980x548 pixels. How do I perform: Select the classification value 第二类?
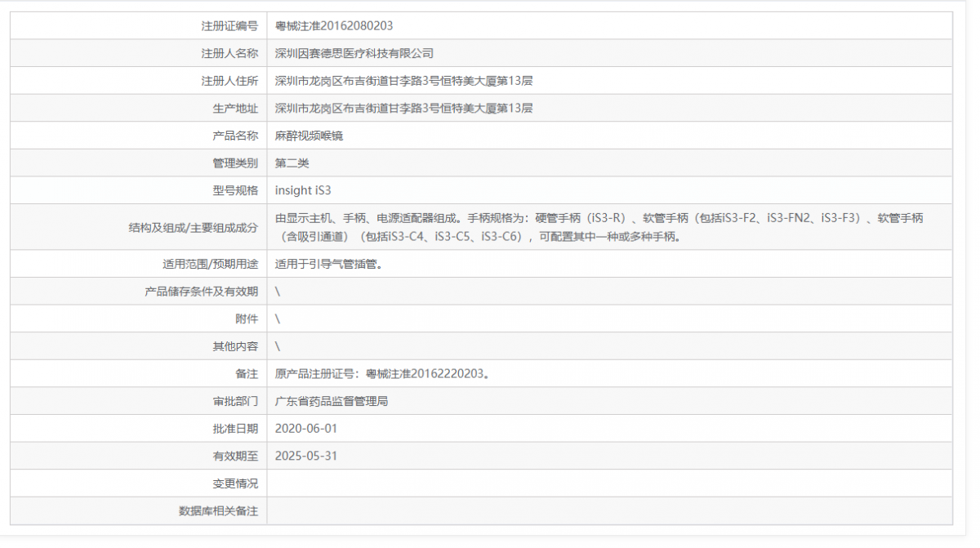point(292,163)
